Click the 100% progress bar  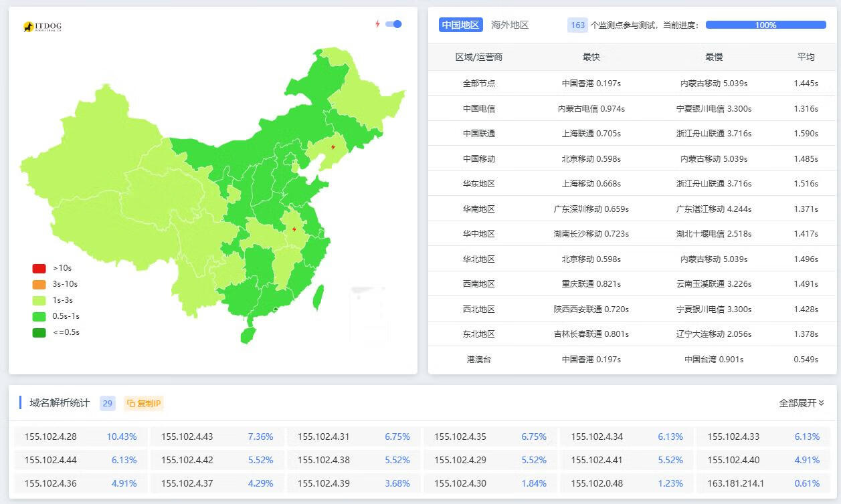(765, 25)
